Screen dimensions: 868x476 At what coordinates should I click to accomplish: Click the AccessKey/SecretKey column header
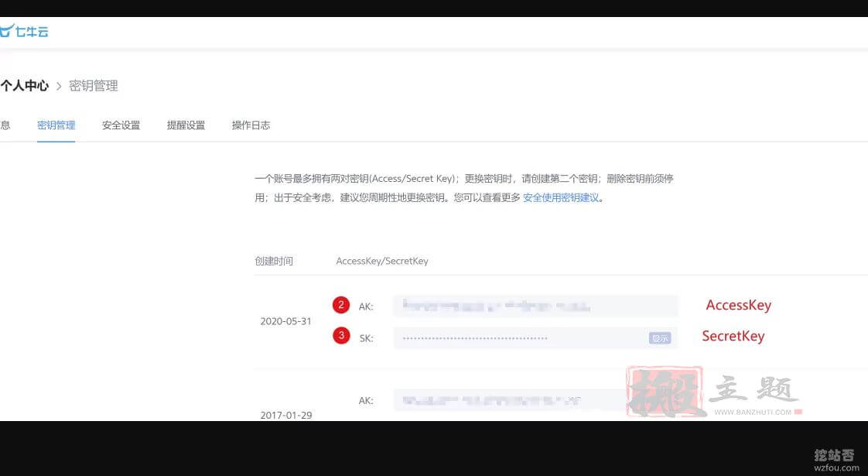pyautogui.click(x=382, y=261)
